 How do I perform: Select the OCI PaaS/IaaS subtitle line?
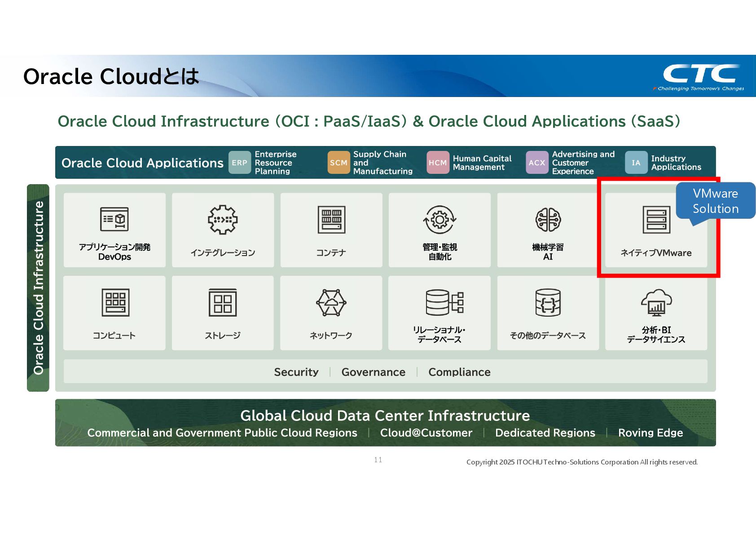[x=369, y=121]
